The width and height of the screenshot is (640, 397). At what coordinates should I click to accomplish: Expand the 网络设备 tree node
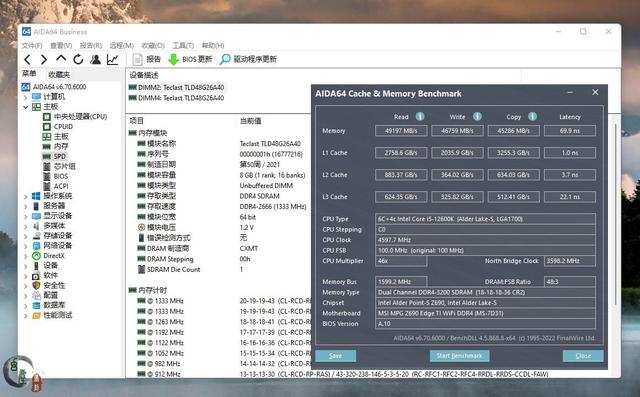tap(25, 246)
